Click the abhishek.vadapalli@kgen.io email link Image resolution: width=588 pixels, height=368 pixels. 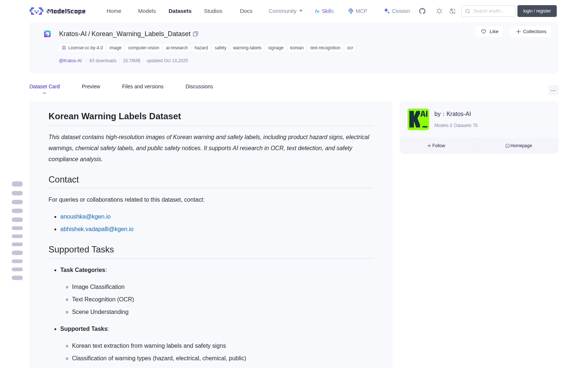[97, 229]
